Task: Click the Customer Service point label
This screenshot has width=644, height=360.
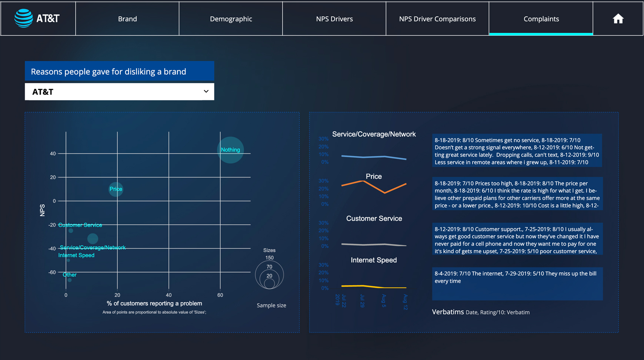Action: [80, 225]
